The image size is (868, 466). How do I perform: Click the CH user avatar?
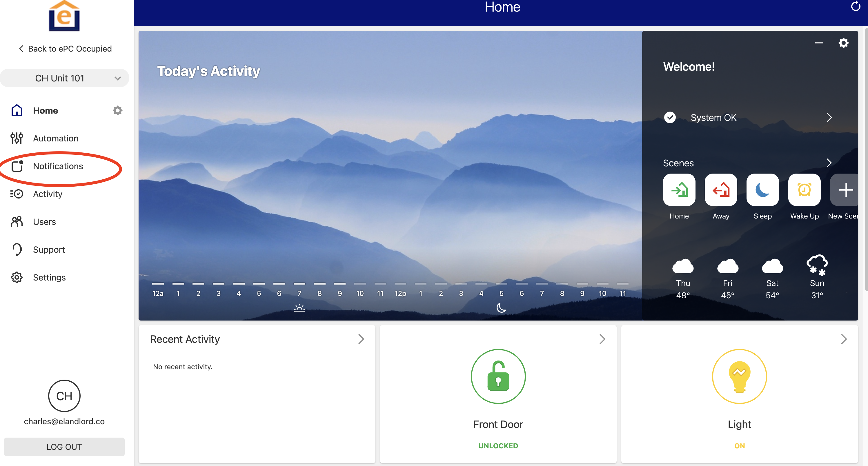point(64,396)
